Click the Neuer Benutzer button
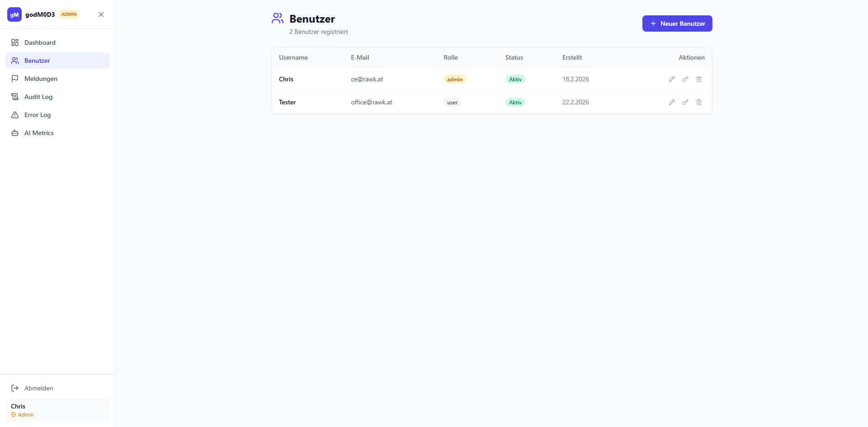This screenshot has height=427, width=868. click(x=677, y=23)
